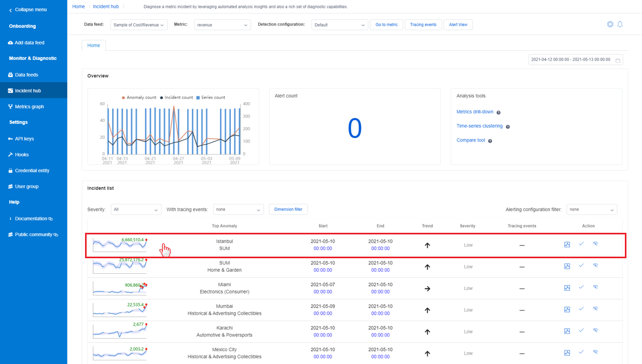Hide the Istanbul incident with eye icon
642x364 pixels.
tap(595, 244)
